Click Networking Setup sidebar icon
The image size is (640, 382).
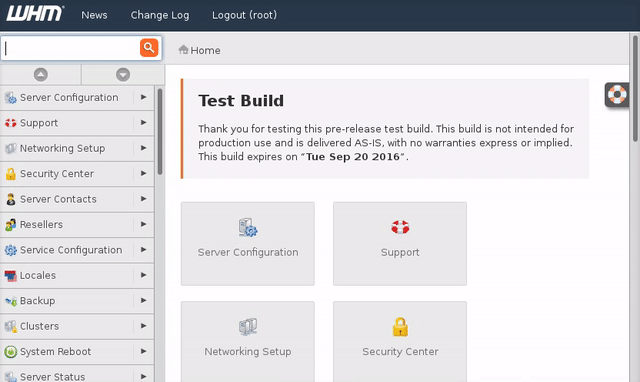pos(11,148)
